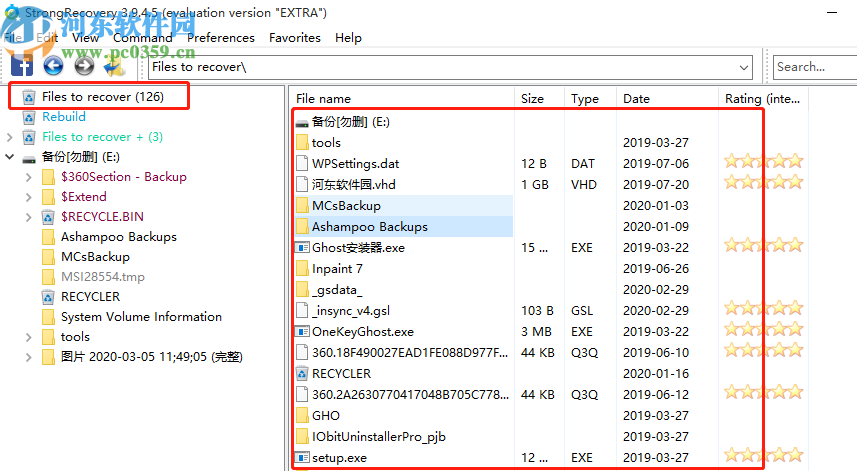857x471 pixels.
Task: Click drive icon of 备份[勿删] (E:) in tree
Action: click(29, 158)
